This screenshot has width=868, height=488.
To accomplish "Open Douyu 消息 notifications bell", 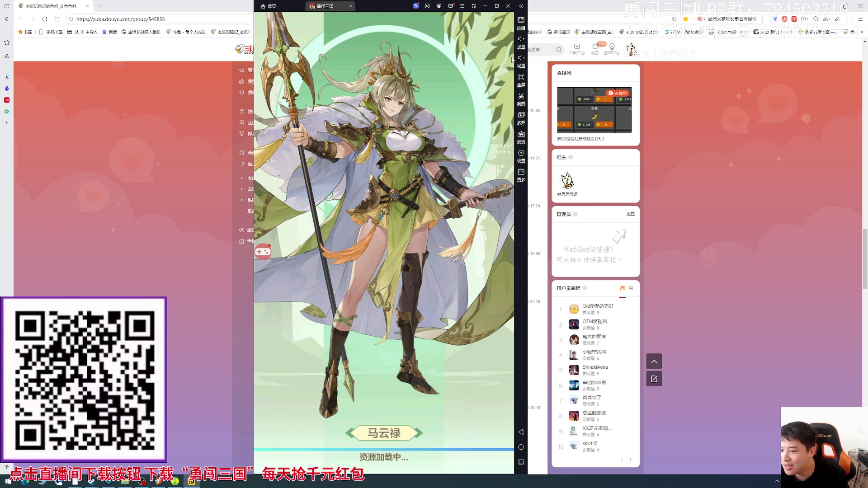I will click(595, 49).
